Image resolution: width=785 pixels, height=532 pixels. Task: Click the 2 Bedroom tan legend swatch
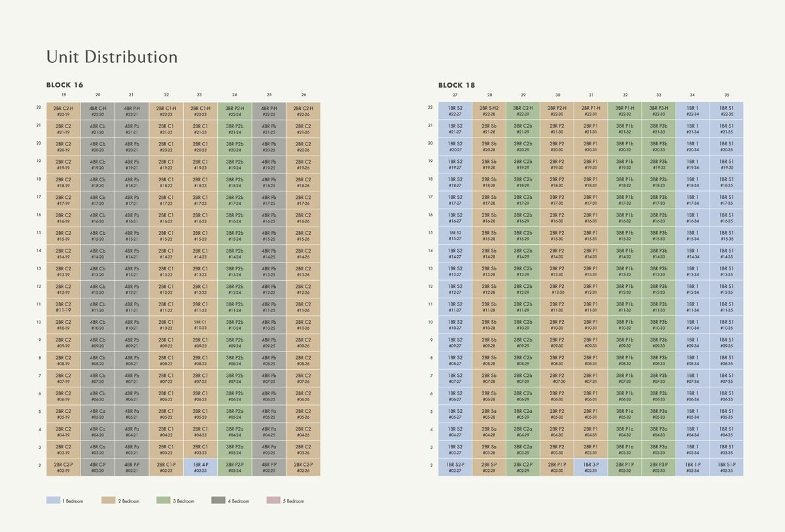(x=109, y=501)
